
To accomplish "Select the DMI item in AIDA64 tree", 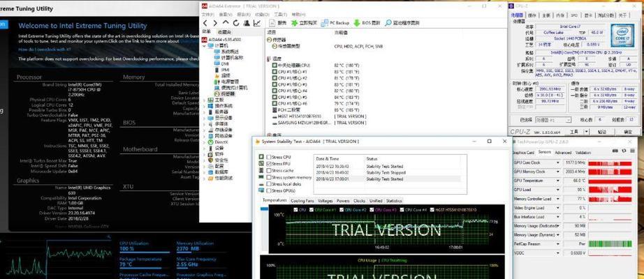I will [x=222, y=63].
